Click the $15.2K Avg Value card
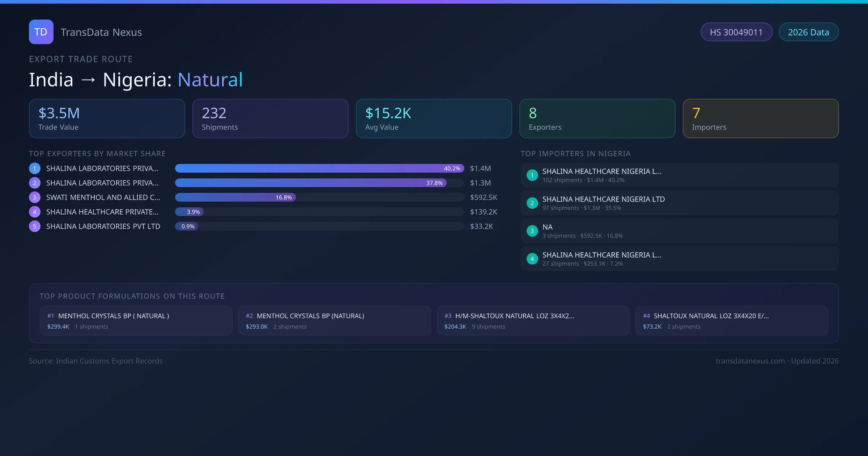868x456 pixels. (x=434, y=119)
